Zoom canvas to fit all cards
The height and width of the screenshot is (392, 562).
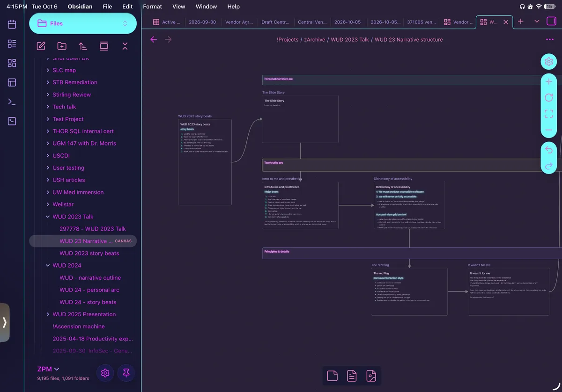point(549,114)
